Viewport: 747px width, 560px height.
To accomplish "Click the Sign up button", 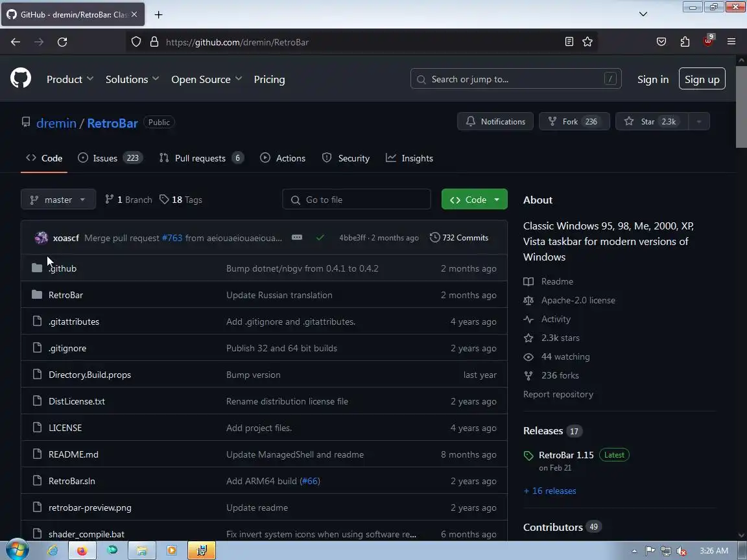I will [x=702, y=79].
